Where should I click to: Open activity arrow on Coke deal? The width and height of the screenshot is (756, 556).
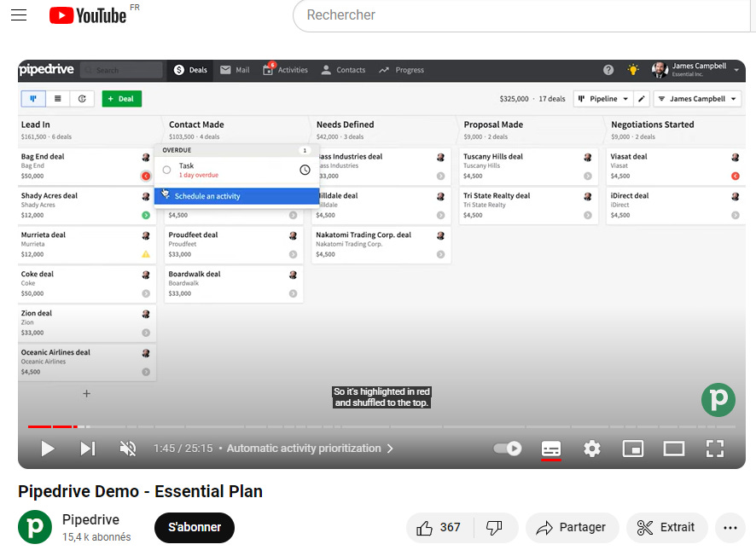coord(146,293)
